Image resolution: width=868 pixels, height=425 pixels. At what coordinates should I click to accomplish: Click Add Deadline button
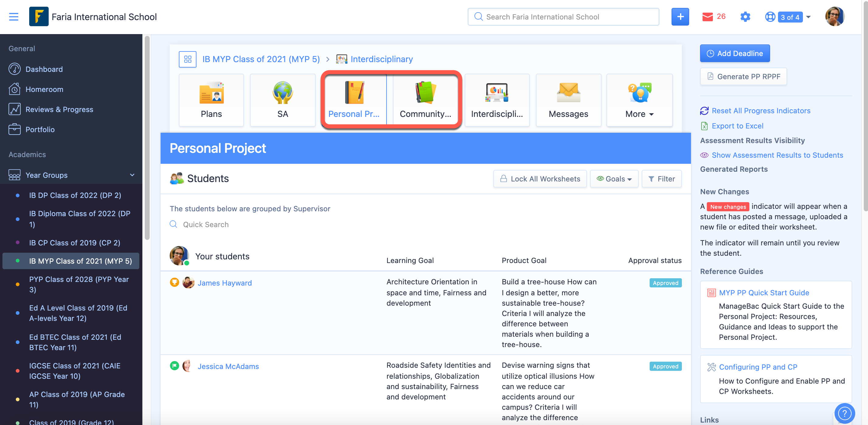coord(735,53)
